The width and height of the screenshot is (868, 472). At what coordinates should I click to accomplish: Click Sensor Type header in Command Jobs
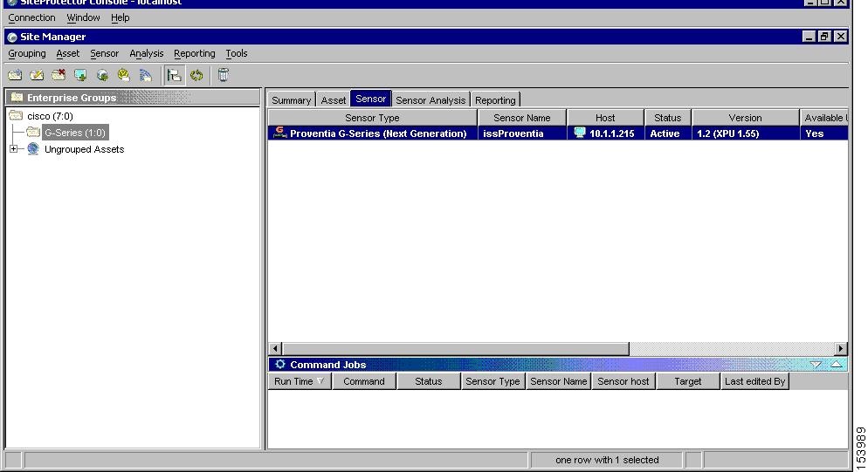[x=493, y=381]
